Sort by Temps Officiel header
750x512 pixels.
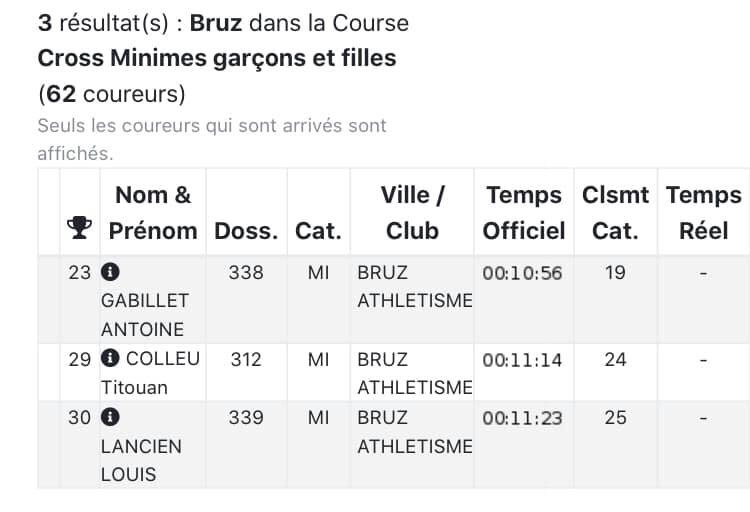[524, 212]
